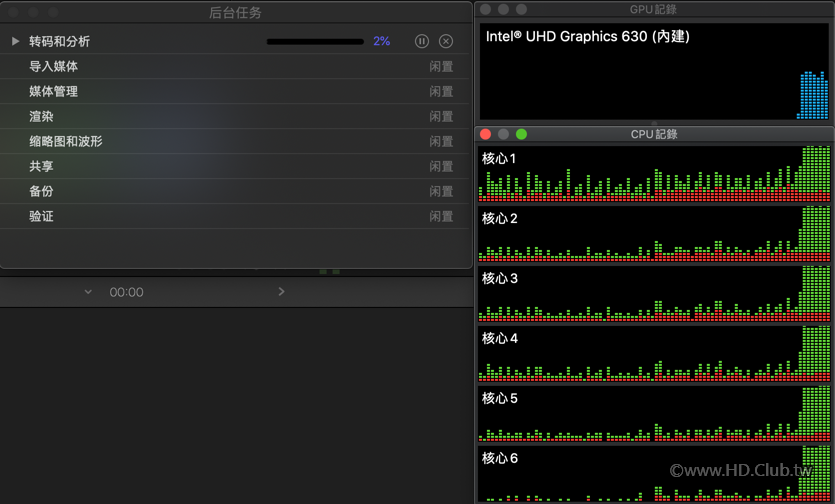
Task: Click the 闲置 status of 导入媒体
Action: pos(441,67)
